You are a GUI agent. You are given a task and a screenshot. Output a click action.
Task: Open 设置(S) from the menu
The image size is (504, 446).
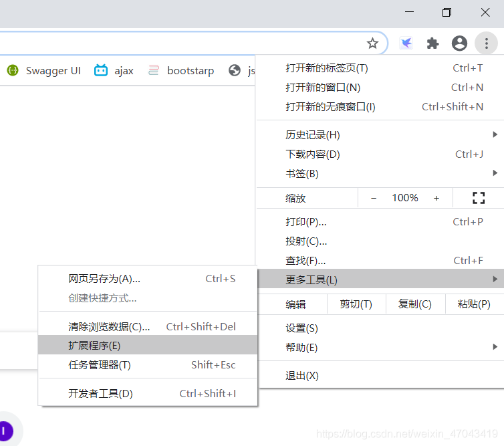pos(380,328)
